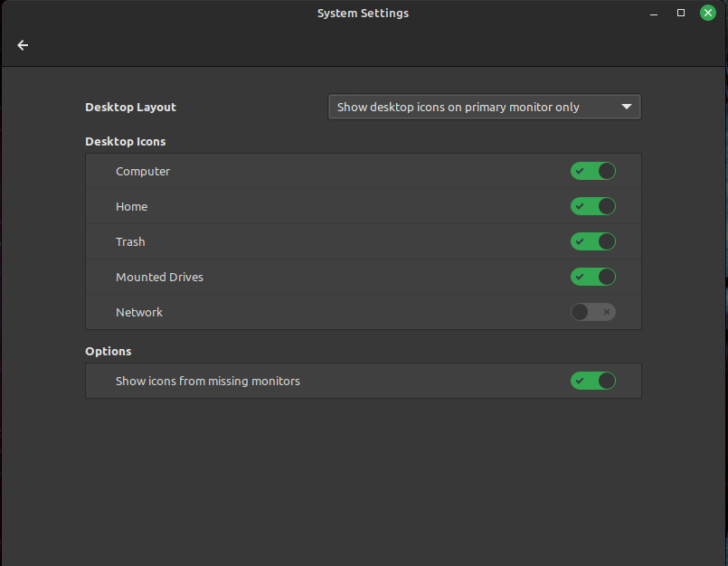Screen dimensions: 728x566
Task: Turn off the Trash desktop icon
Action: pos(593,242)
